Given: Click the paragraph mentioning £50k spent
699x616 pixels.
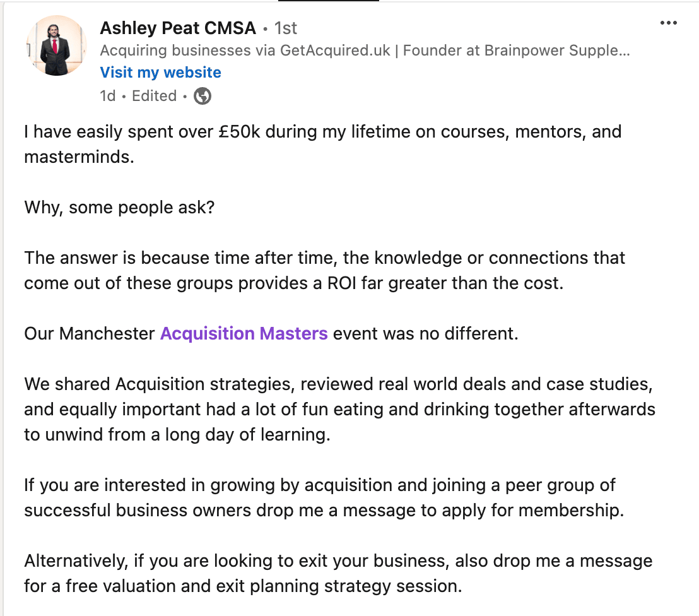Looking at the screenshot, I should click(x=323, y=144).
